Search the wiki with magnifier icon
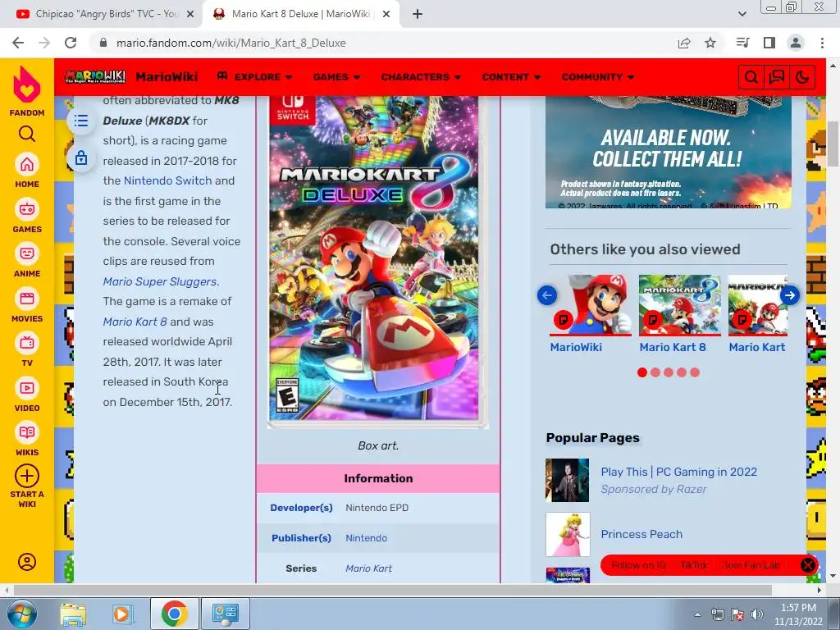The width and height of the screenshot is (840, 630). click(x=751, y=77)
